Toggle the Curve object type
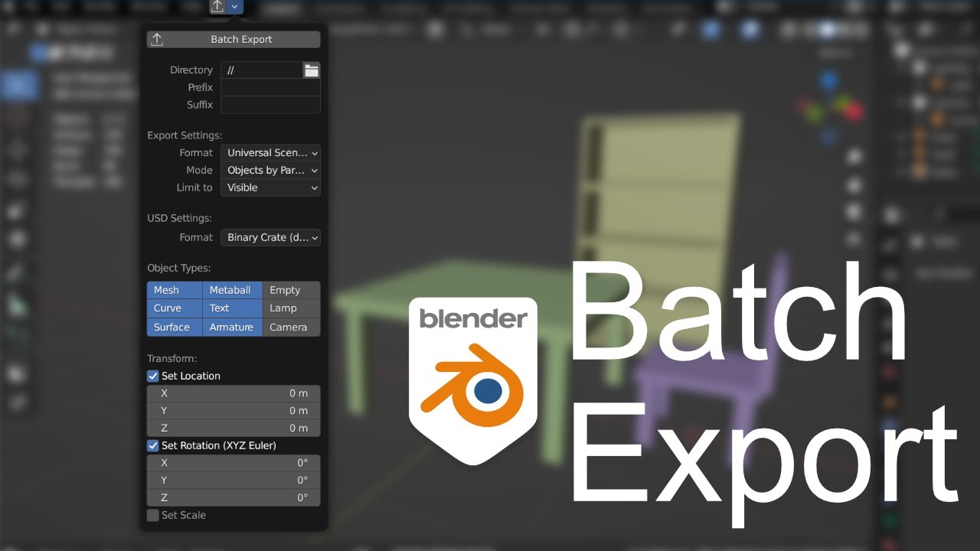This screenshot has height=551, width=980. click(x=175, y=308)
